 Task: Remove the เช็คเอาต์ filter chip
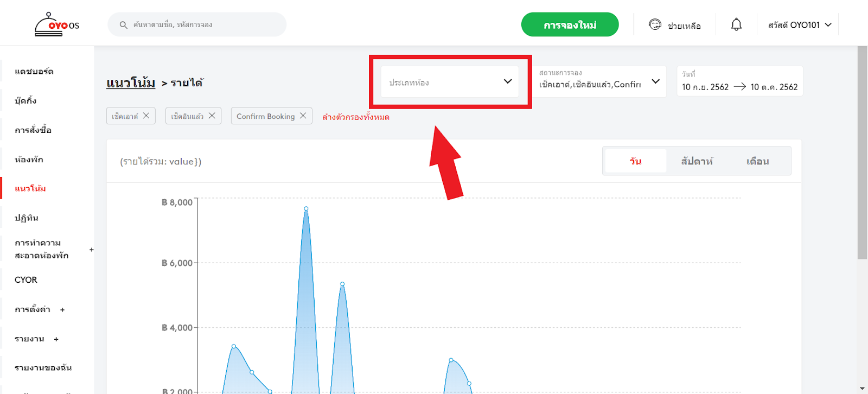coord(146,116)
